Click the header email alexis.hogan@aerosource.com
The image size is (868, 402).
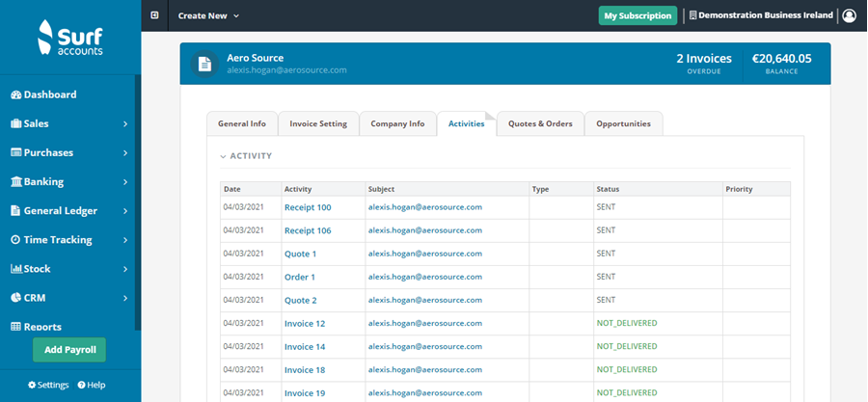tap(286, 70)
